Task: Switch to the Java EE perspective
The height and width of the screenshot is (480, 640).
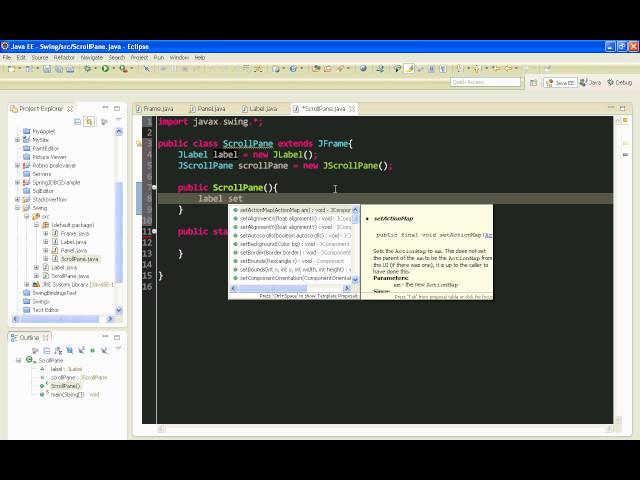Action: pos(560,83)
